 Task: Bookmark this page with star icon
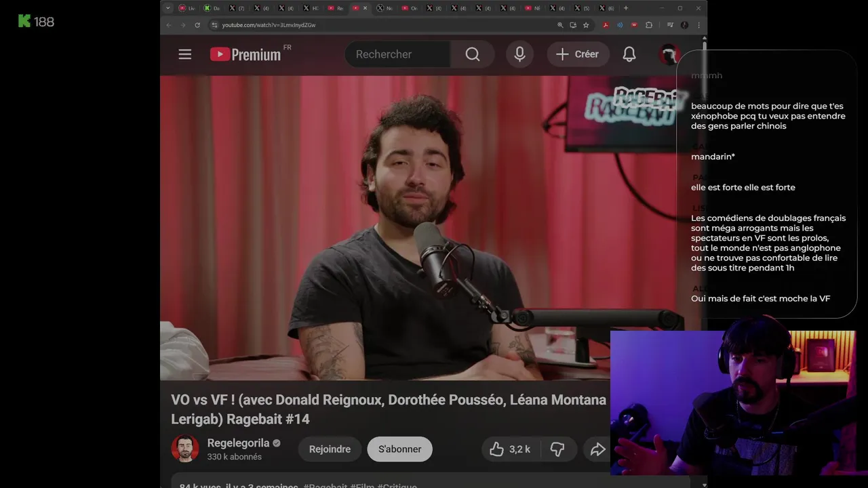click(586, 25)
